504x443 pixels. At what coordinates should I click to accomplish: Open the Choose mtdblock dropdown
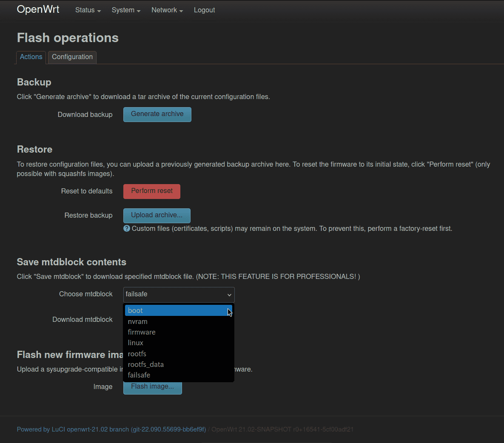pyautogui.click(x=179, y=295)
